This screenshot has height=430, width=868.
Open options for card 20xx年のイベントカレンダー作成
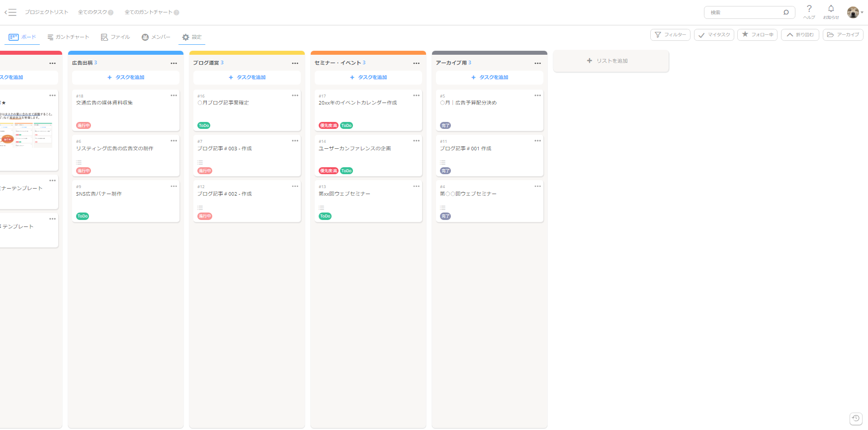416,96
